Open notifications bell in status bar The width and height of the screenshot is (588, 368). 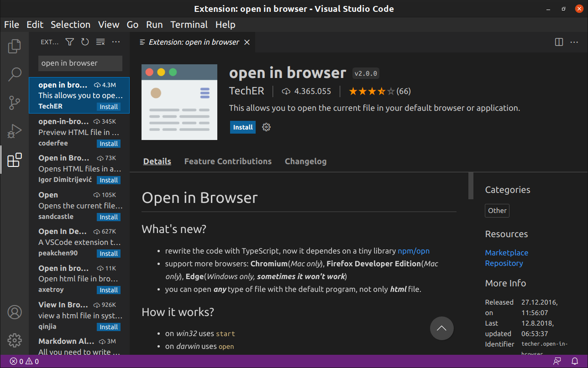[575, 362]
